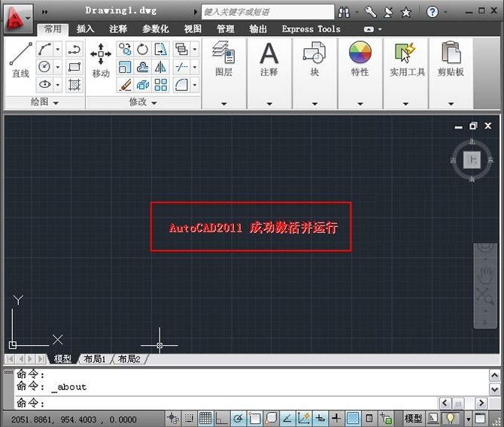This screenshot has width=504, height=427.
Task: Click the keyword search input field
Action: click(268, 12)
